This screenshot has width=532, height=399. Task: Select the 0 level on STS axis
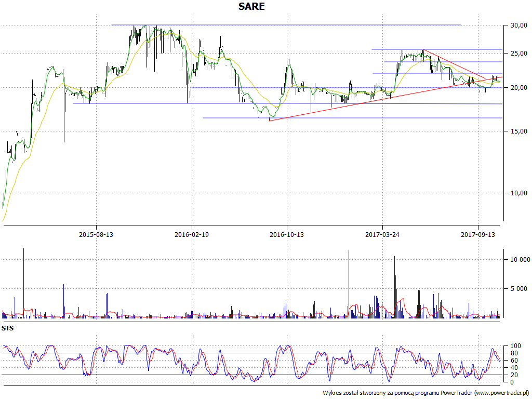512,382
